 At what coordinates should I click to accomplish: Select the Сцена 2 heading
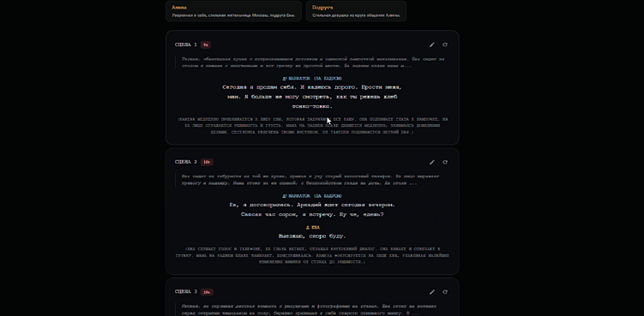pyautogui.click(x=185, y=162)
